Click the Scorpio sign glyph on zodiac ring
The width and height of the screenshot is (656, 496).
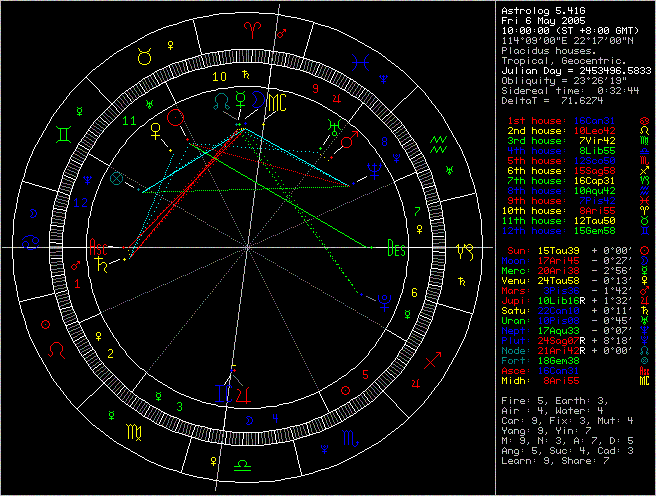[350, 437]
